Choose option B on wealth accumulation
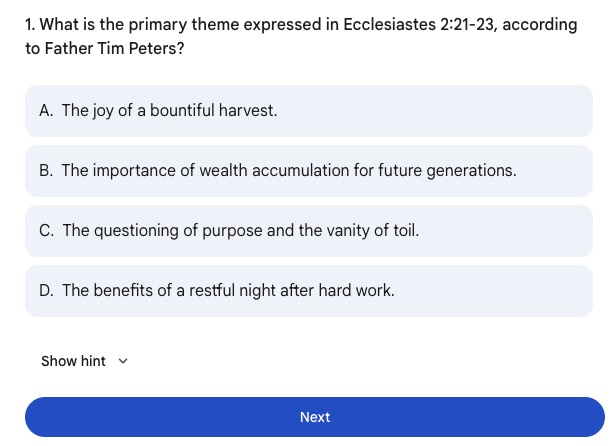The height and width of the screenshot is (446, 612). point(308,171)
